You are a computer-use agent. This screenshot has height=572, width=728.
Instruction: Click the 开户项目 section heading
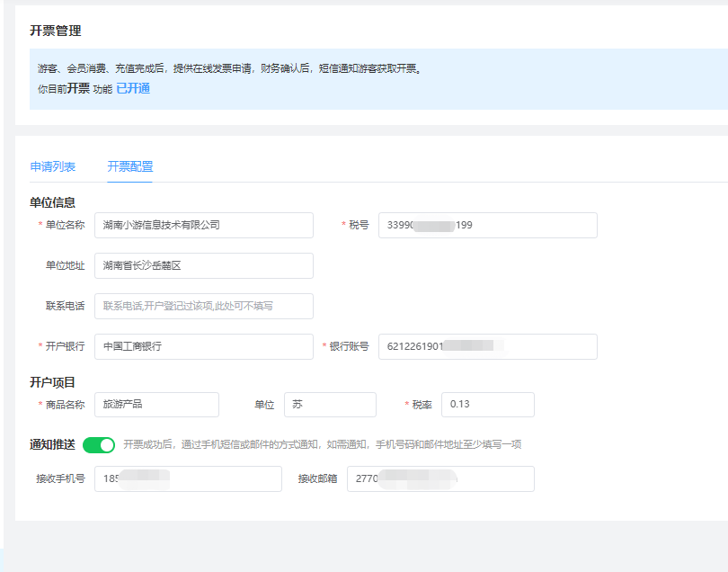click(x=52, y=382)
